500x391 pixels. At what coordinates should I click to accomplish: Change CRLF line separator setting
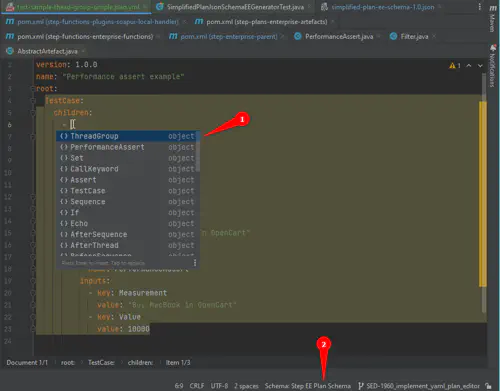[x=197, y=386]
